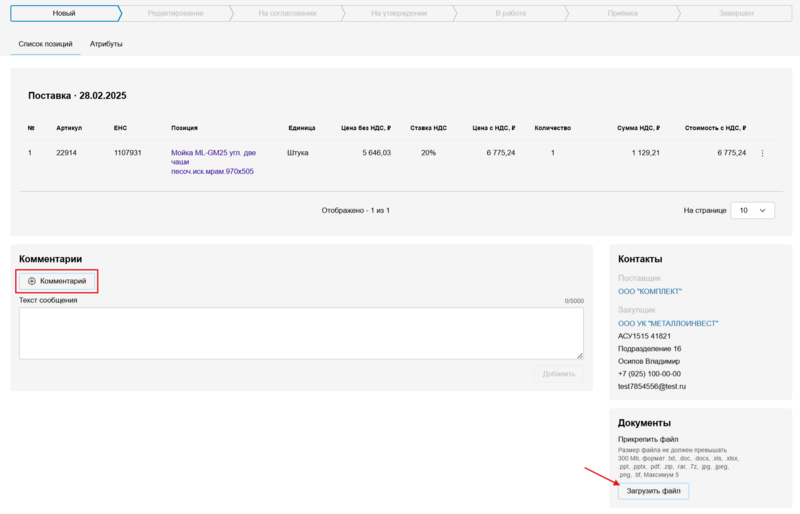
Task: Click into the Текст сообщения field
Action: point(301,333)
